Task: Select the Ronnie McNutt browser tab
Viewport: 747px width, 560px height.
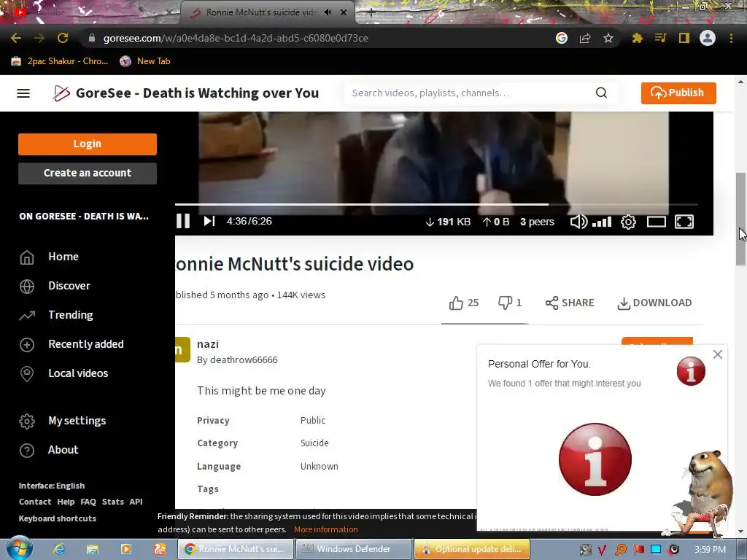Action: (x=260, y=12)
